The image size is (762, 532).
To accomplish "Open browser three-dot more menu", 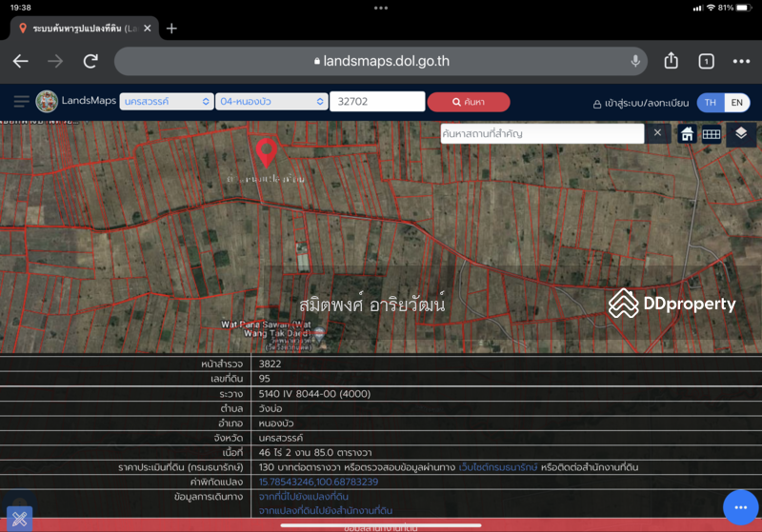I will (741, 61).
